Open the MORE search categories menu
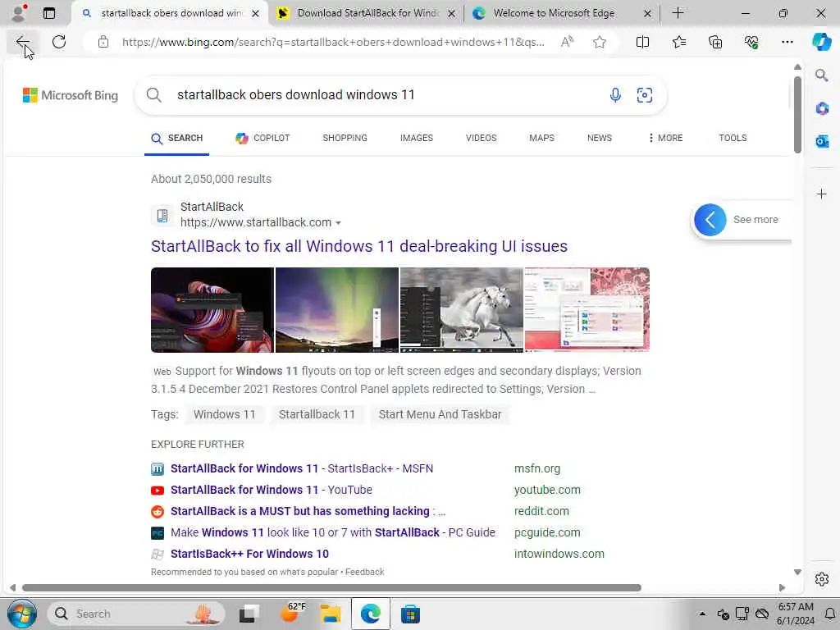This screenshot has width=840, height=630. coord(665,138)
